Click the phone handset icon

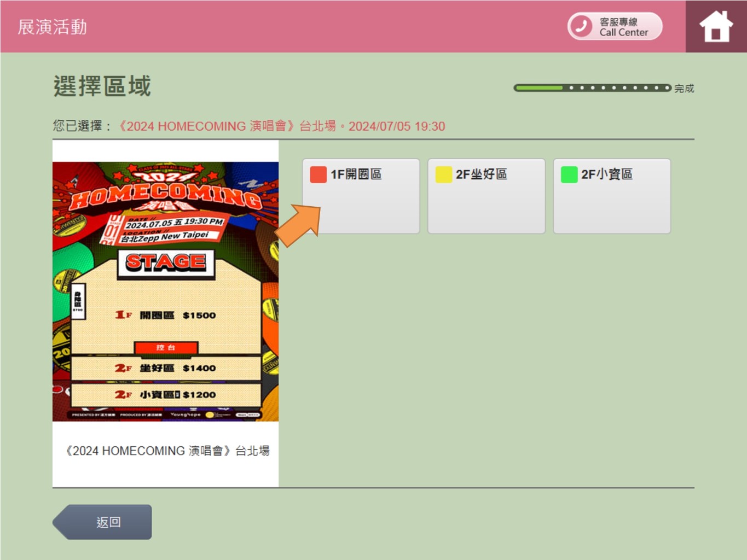point(581,26)
